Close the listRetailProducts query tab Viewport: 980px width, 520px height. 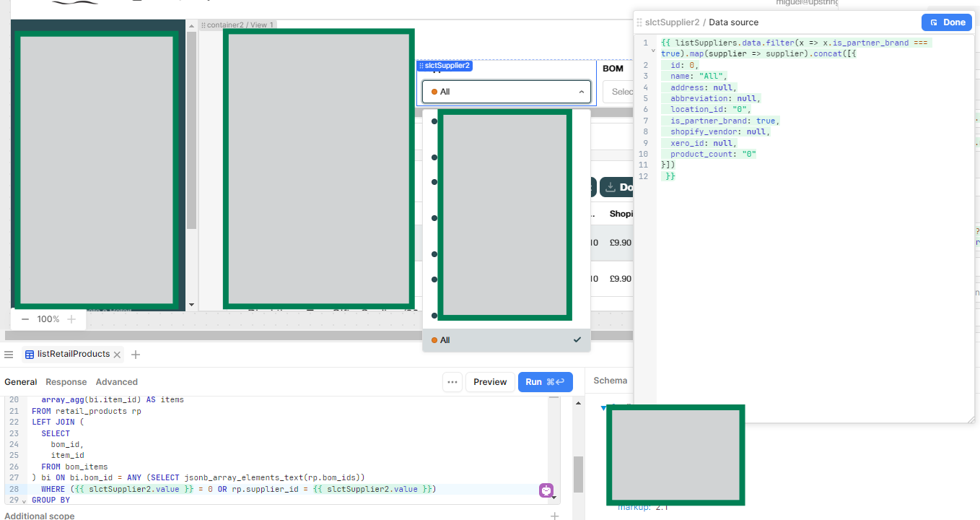point(117,355)
